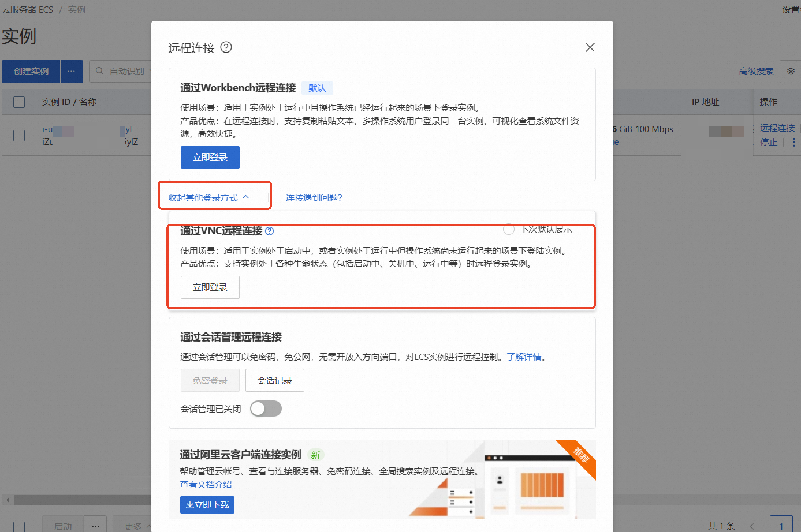Check bottom bulk-select checkbox

point(19,527)
